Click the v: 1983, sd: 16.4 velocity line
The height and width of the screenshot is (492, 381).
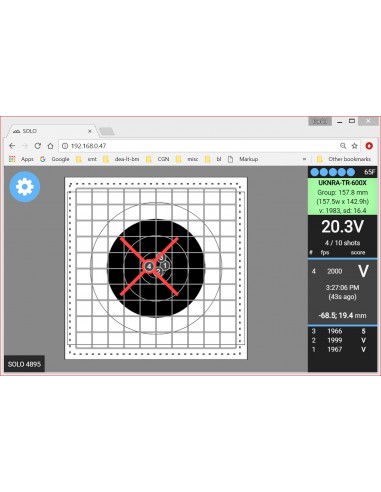(342, 211)
